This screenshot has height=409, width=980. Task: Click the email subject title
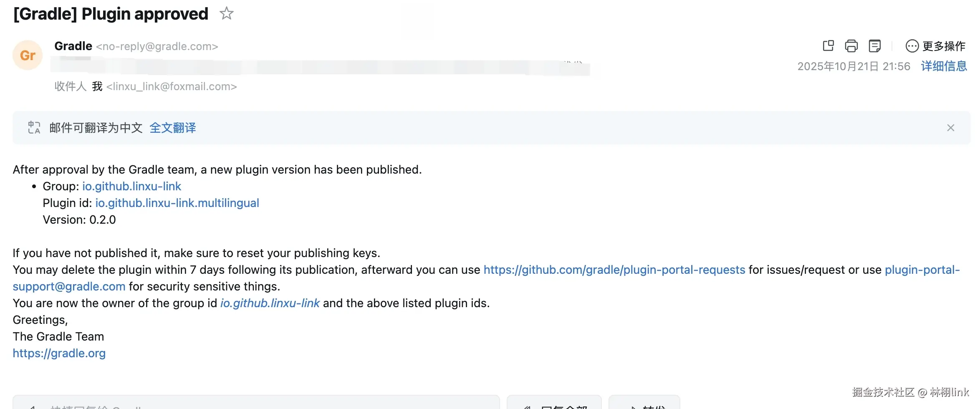pos(111,14)
